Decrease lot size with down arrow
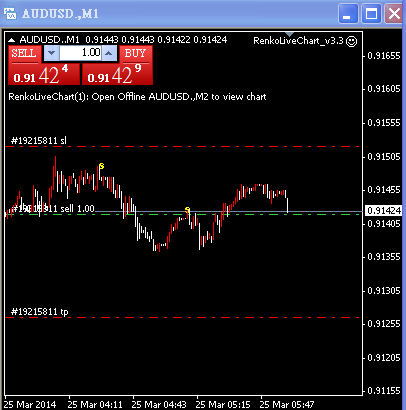Screen dimensions: 406x410 coord(51,53)
